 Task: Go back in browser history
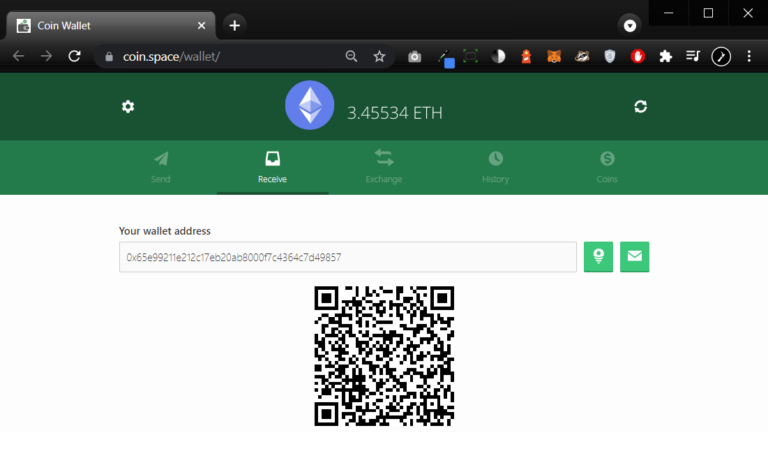tap(19, 56)
